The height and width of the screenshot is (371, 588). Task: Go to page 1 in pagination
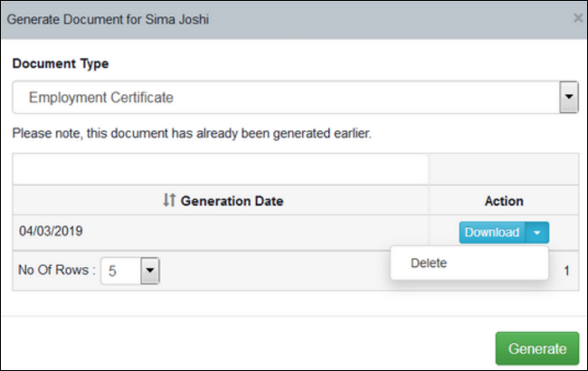coord(566,271)
